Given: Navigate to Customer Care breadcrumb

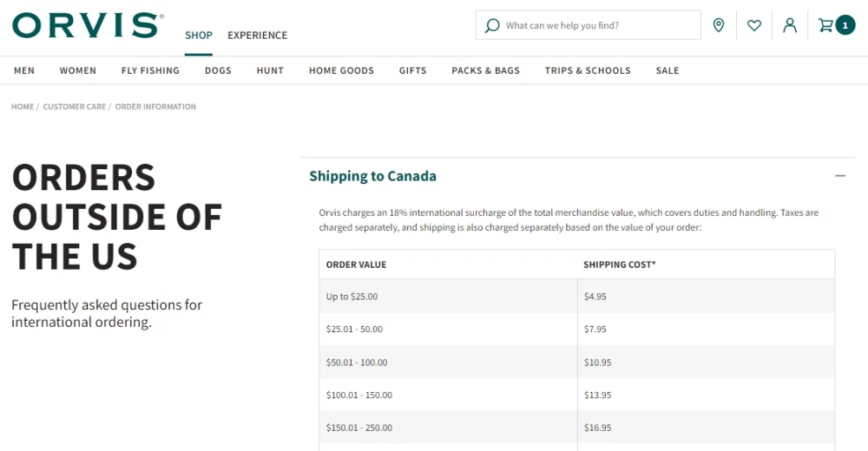Looking at the screenshot, I should [75, 107].
